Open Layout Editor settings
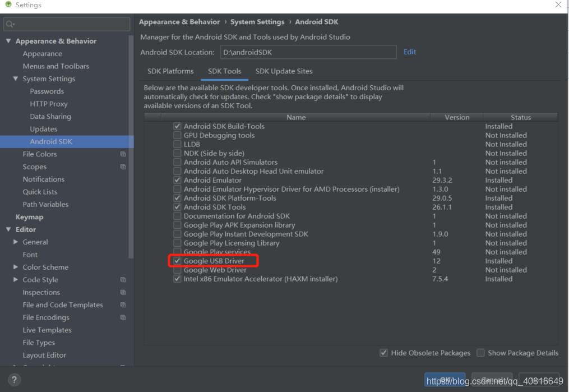Image resolution: width=569 pixels, height=392 pixels. point(44,355)
